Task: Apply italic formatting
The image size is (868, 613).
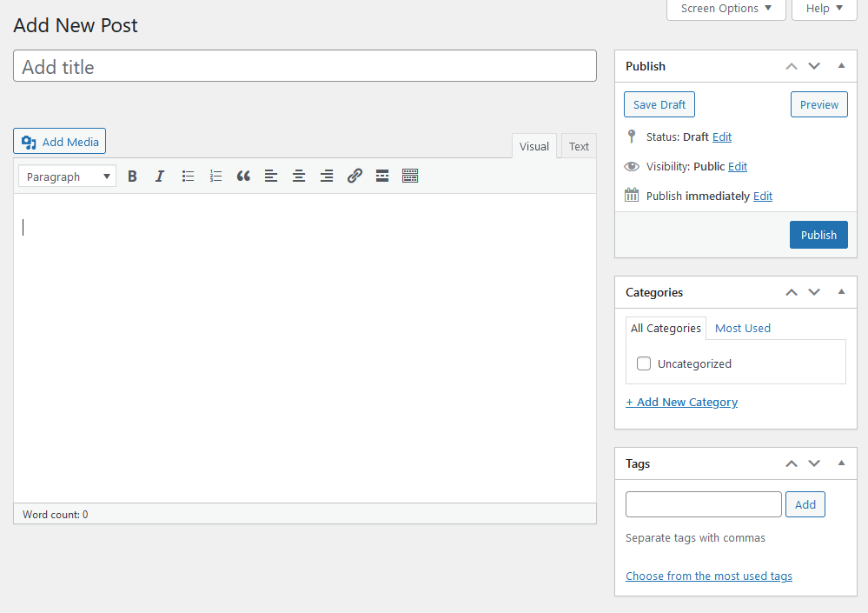Action: tap(160, 177)
